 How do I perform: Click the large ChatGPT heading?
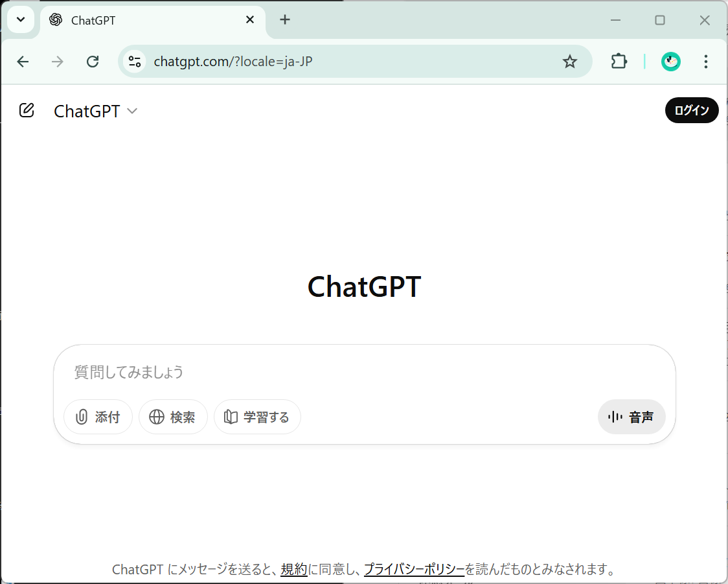tap(365, 286)
